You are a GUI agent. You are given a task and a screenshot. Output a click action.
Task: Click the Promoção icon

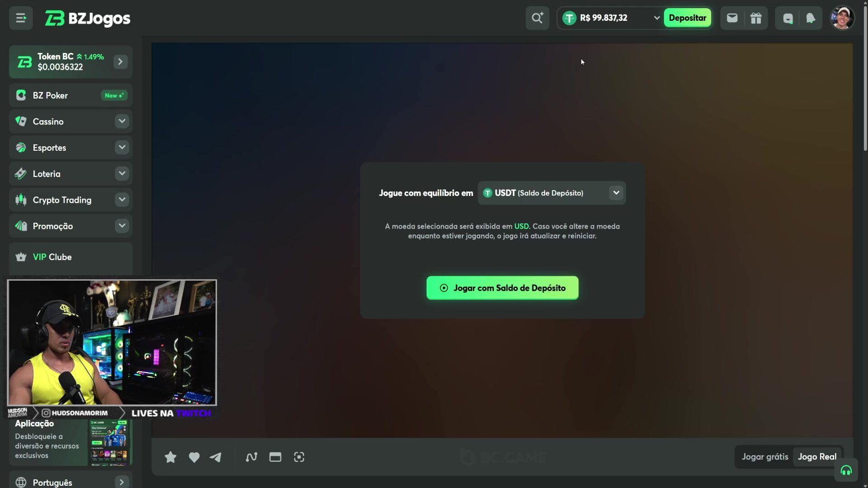pos(21,226)
